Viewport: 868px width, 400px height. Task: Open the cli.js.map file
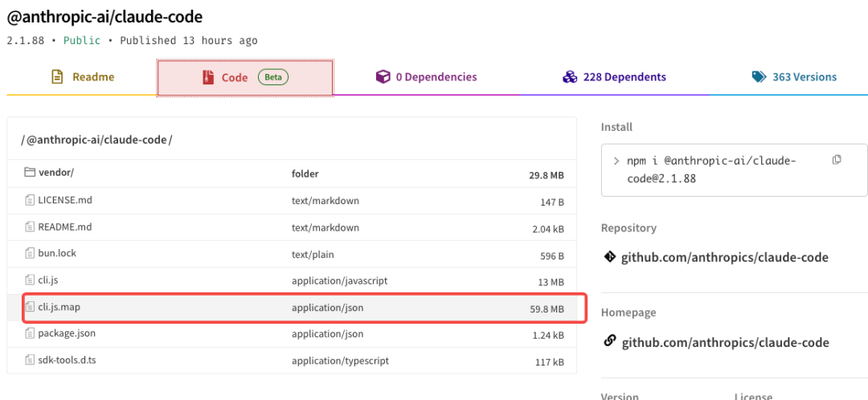tap(59, 307)
